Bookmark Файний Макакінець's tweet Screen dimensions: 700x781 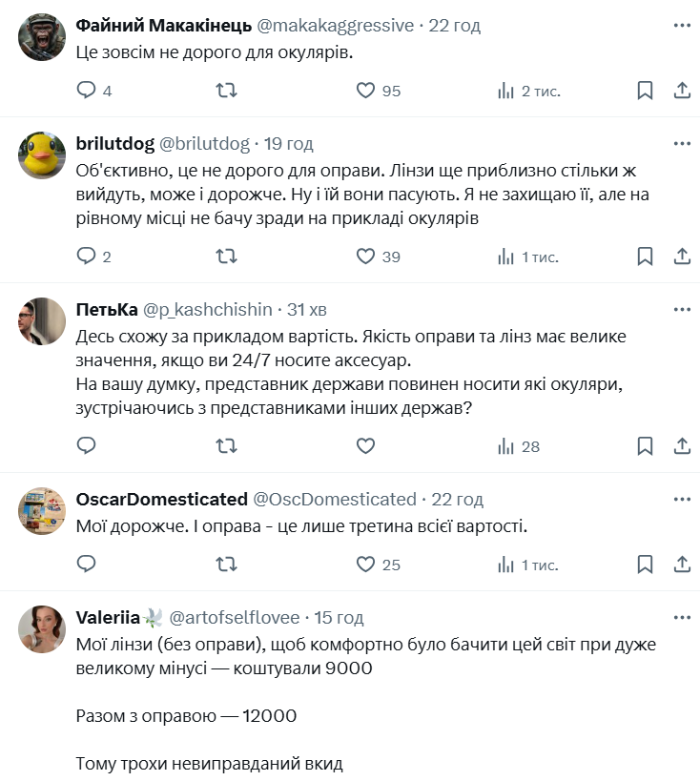[645, 91]
